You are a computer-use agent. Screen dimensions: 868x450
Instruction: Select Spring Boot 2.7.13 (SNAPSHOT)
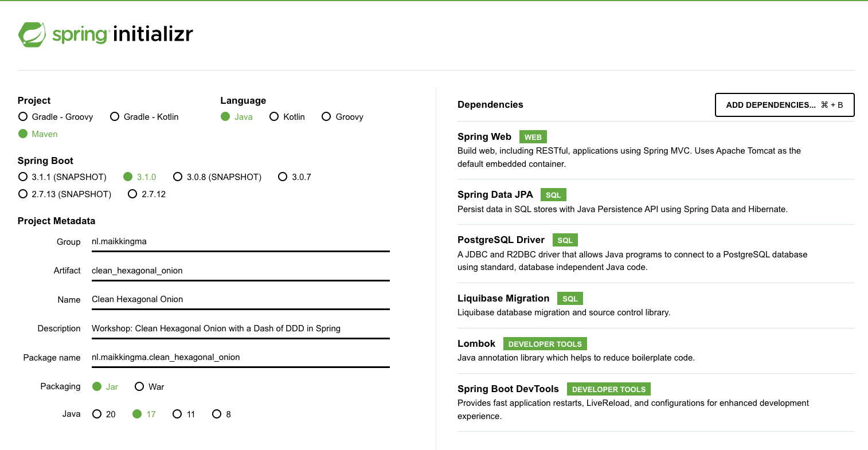[65, 194]
